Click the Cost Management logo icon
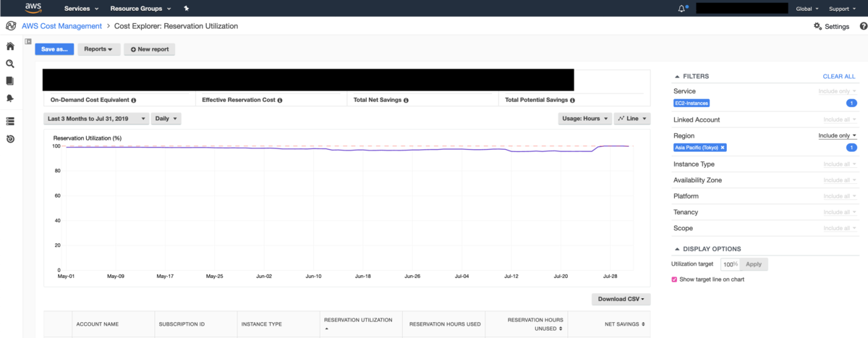 11,26
